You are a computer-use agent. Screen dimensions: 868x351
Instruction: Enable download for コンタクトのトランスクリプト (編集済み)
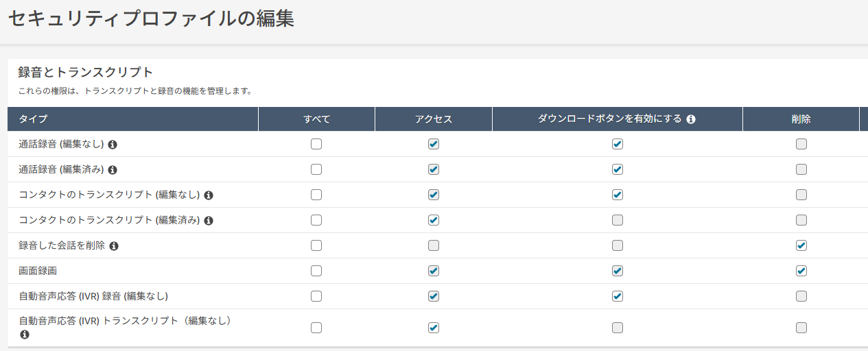(x=617, y=220)
